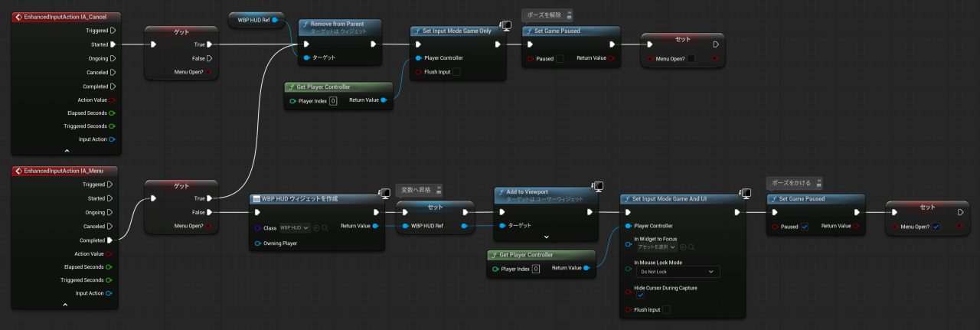Toggle the Menu Open? checkbox on the upper Set node
Screen dimensions: 980x330
pos(691,58)
